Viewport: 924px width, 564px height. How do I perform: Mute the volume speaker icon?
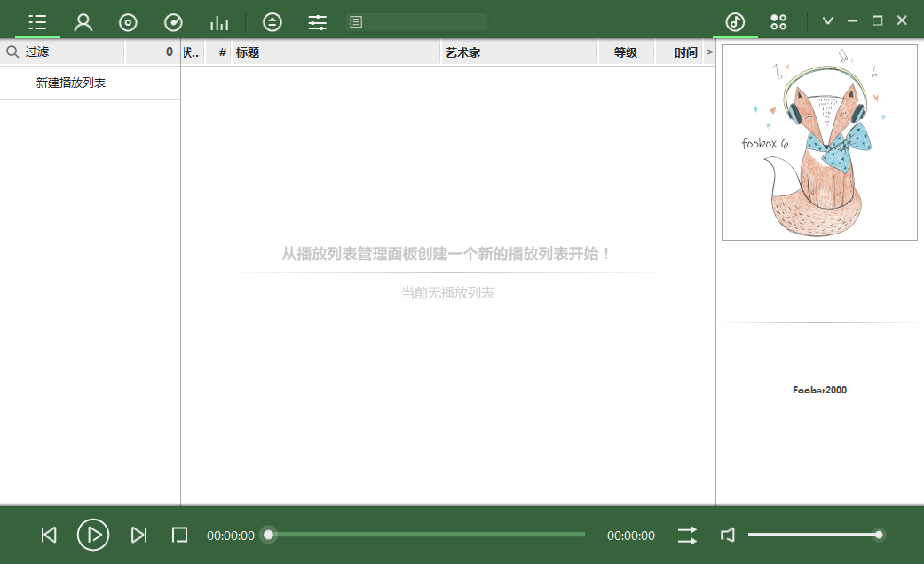(x=728, y=535)
